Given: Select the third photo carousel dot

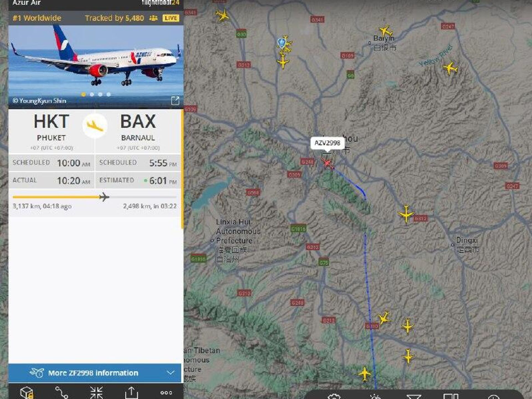Looking at the screenshot, I should 100,94.
